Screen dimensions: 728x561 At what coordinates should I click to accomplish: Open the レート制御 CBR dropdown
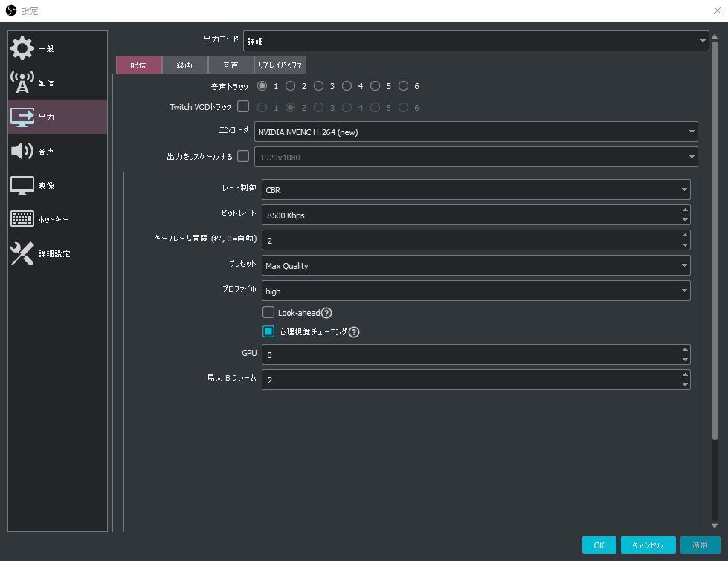click(476, 189)
